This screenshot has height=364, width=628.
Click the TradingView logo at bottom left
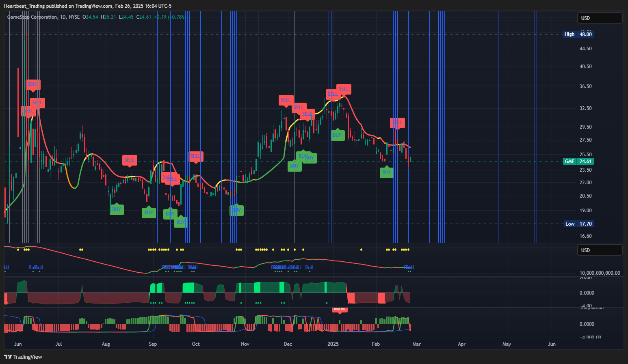(23, 357)
